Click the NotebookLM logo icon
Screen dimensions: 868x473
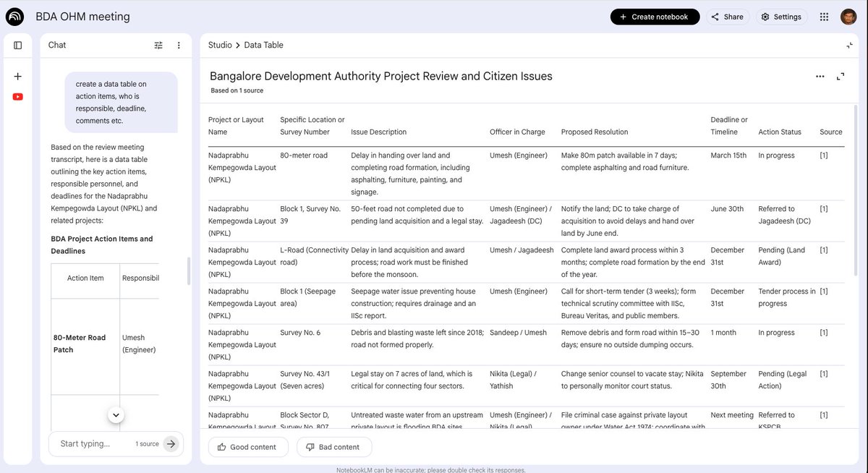click(15, 17)
